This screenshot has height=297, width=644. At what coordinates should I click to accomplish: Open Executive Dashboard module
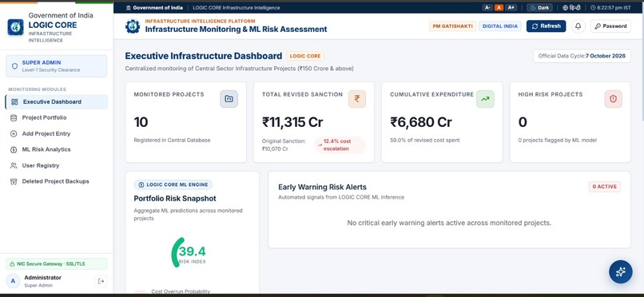click(57, 101)
